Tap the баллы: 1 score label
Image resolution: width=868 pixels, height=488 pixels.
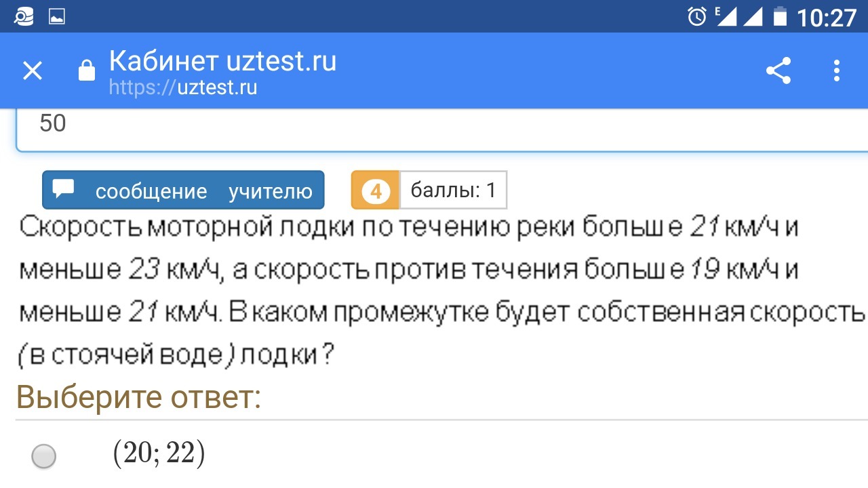tap(453, 190)
